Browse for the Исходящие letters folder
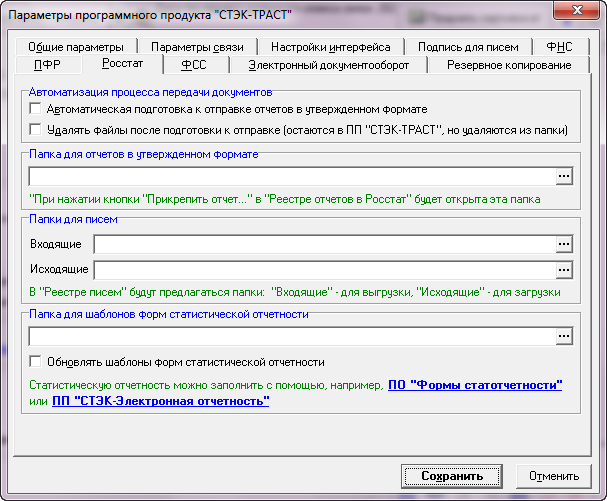Image resolution: width=607 pixels, height=501 pixels. click(564, 270)
